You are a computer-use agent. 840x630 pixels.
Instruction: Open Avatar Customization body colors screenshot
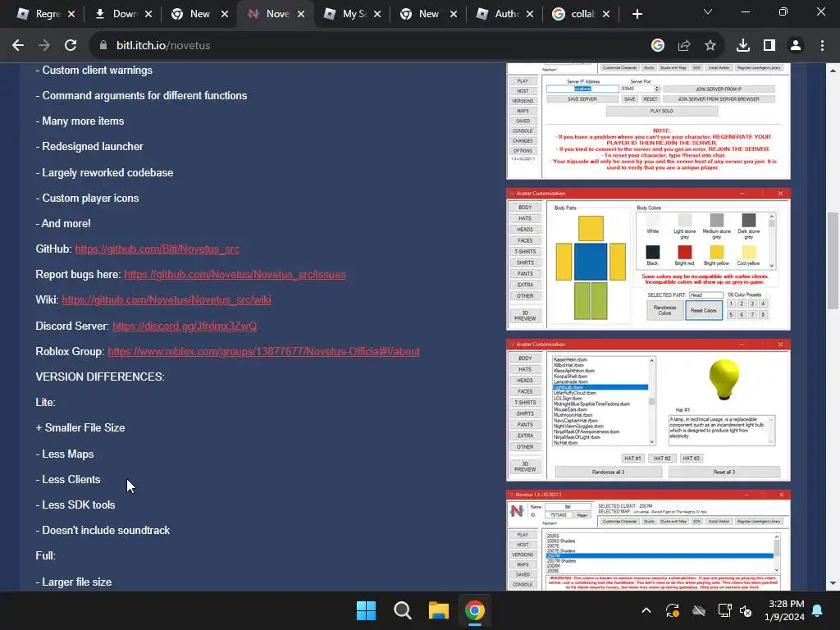(648, 259)
